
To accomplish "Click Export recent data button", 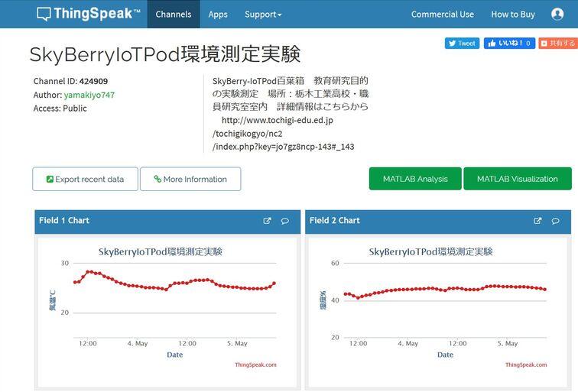I will pos(85,179).
